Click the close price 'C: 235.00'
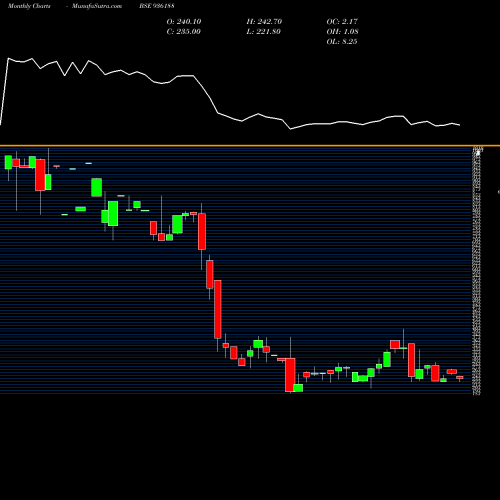Image resolution: width=500 pixels, height=500 pixels. point(184,32)
